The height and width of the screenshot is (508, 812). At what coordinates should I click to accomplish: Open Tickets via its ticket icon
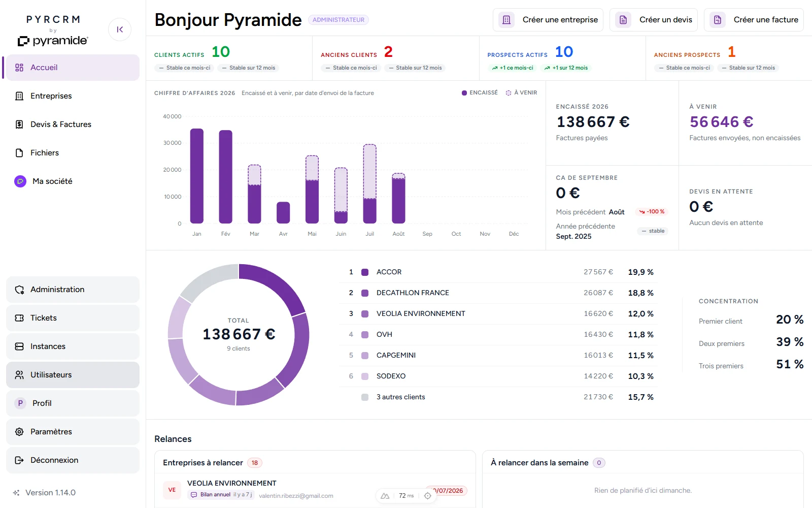[x=19, y=318]
